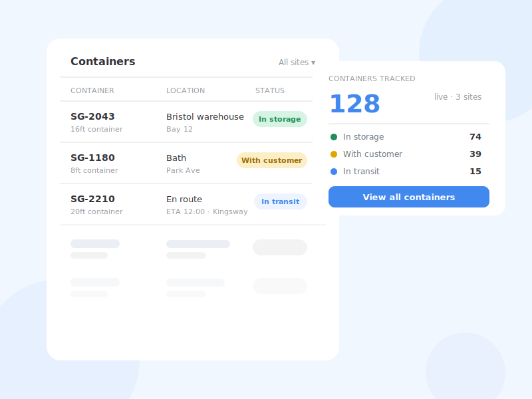Click the live · 3 sites label
Image resolution: width=532 pixels, height=399 pixels.
(458, 97)
